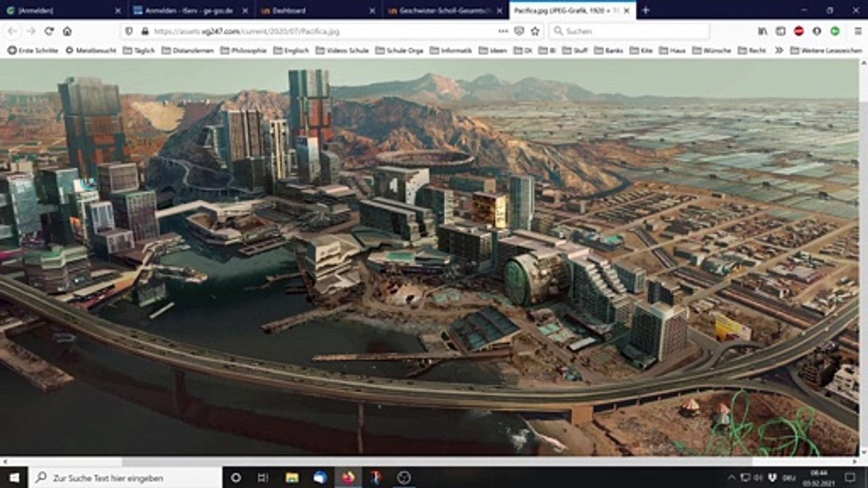Screen dimensions: 868x488
Task: Click the tracking protection shield icon
Action: pyautogui.click(x=130, y=31)
